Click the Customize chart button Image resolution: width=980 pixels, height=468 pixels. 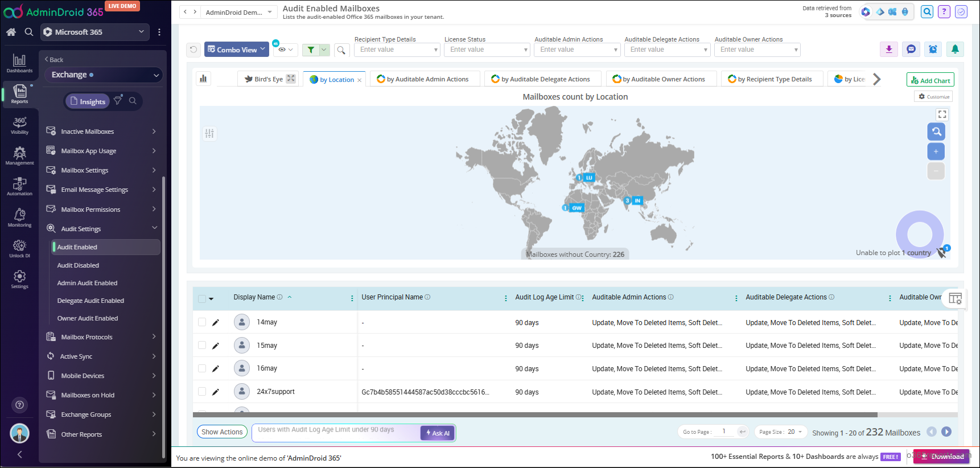click(933, 97)
